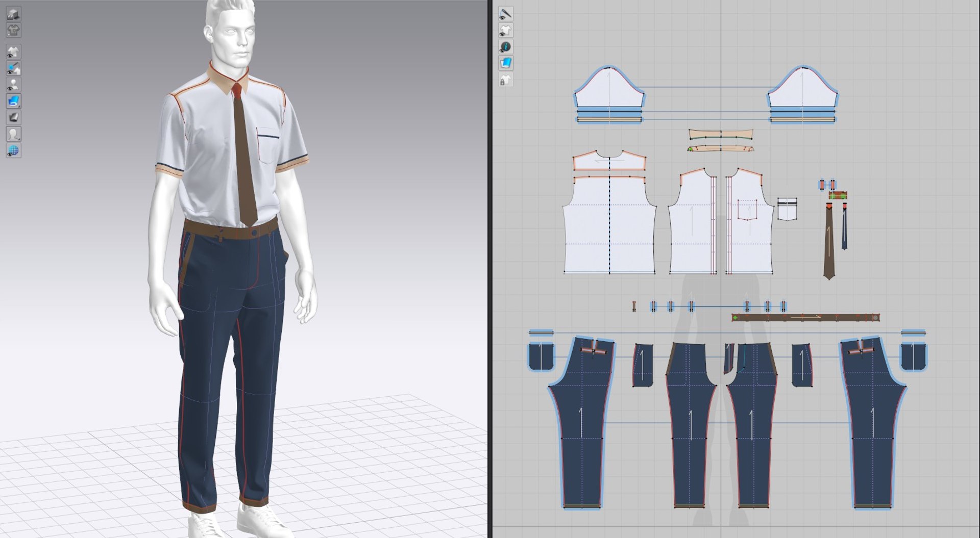The height and width of the screenshot is (538, 980).
Task: Click the garment fit map shirt icon
Action: point(13,30)
